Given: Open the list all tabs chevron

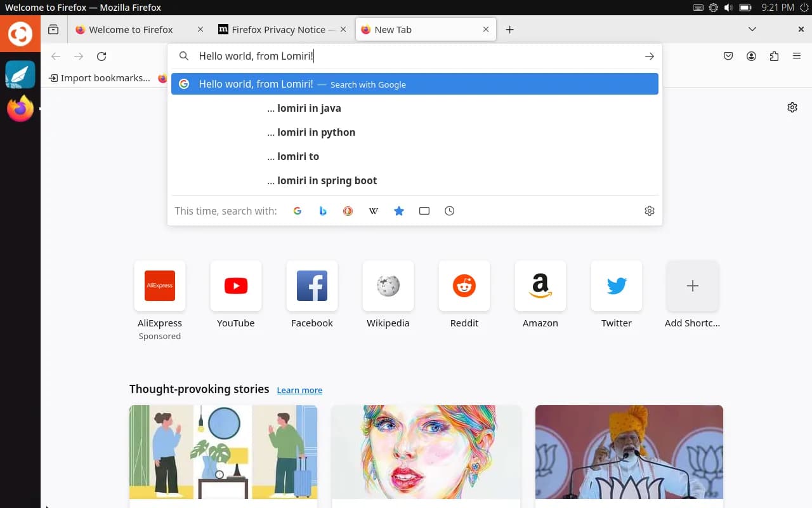Looking at the screenshot, I should point(752,29).
